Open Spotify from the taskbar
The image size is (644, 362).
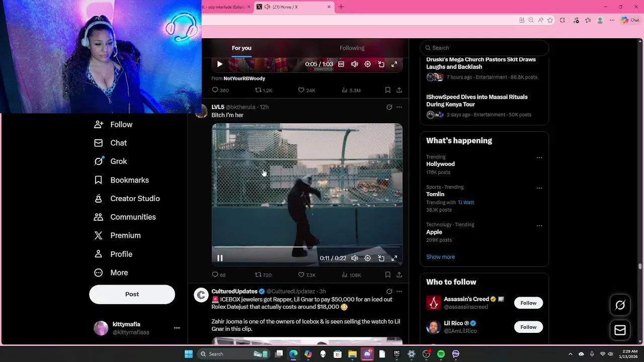441,354
